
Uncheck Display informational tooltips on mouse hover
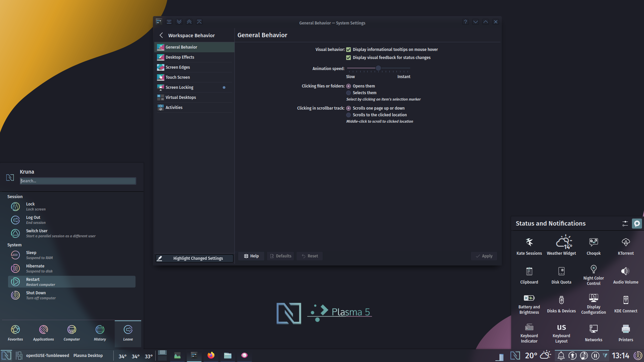(x=348, y=50)
